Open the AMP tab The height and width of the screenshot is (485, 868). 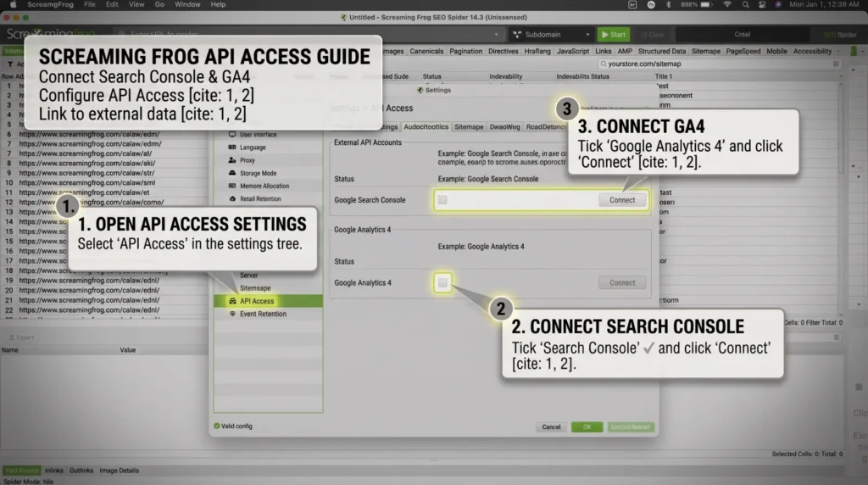click(x=625, y=51)
